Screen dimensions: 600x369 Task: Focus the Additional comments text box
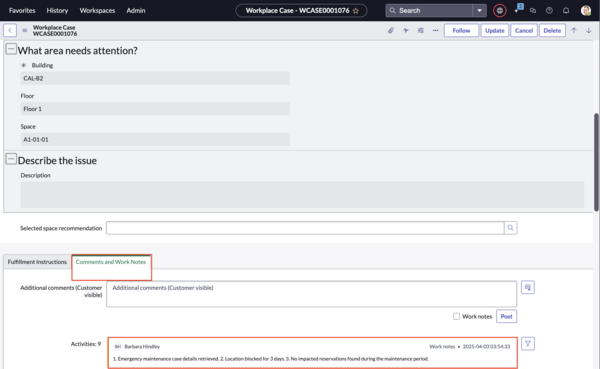pyautogui.click(x=311, y=294)
